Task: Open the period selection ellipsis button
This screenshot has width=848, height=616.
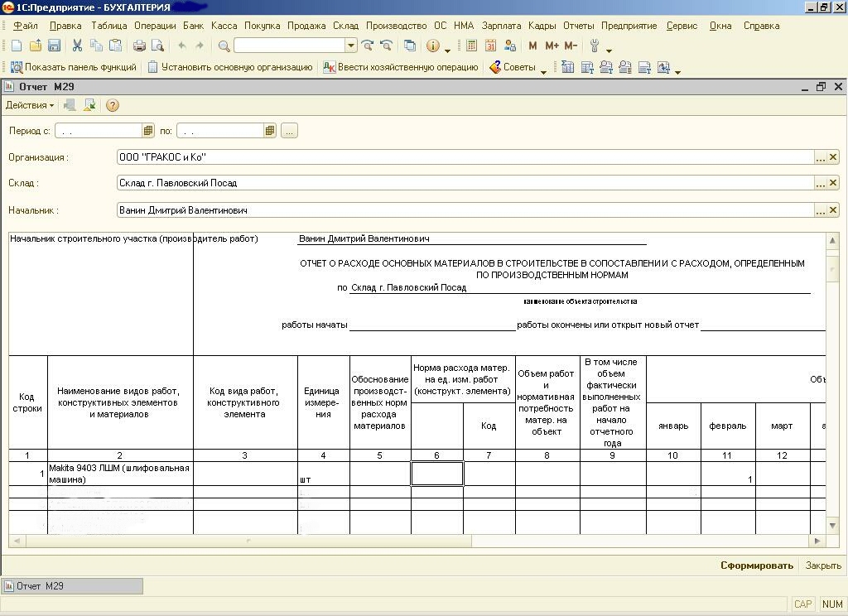Action: [289, 130]
